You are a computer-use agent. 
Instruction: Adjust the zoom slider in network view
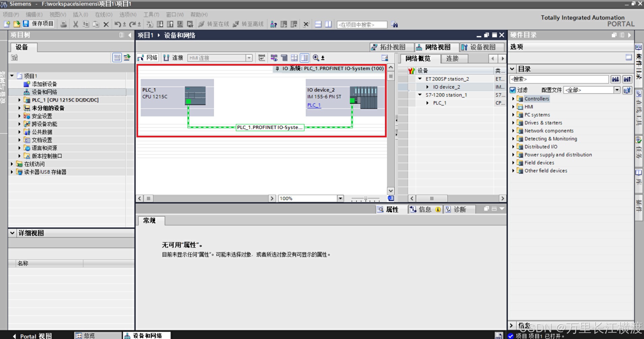(x=365, y=199)
